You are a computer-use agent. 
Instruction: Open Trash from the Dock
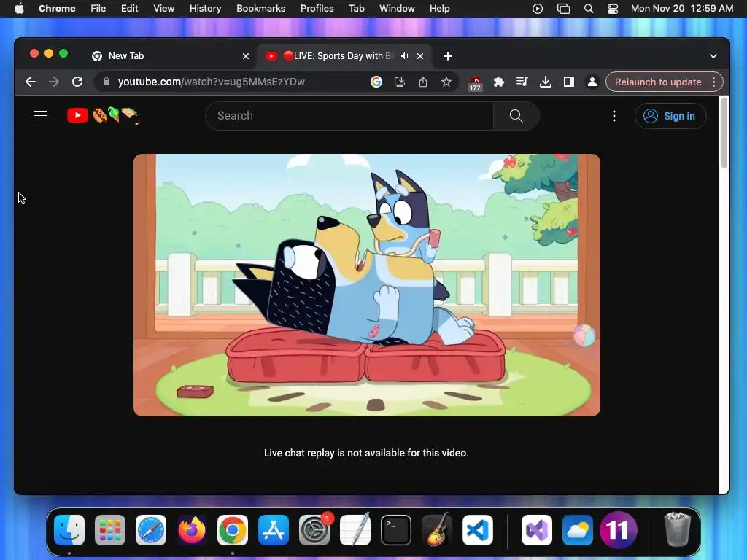tap(677, 530)
